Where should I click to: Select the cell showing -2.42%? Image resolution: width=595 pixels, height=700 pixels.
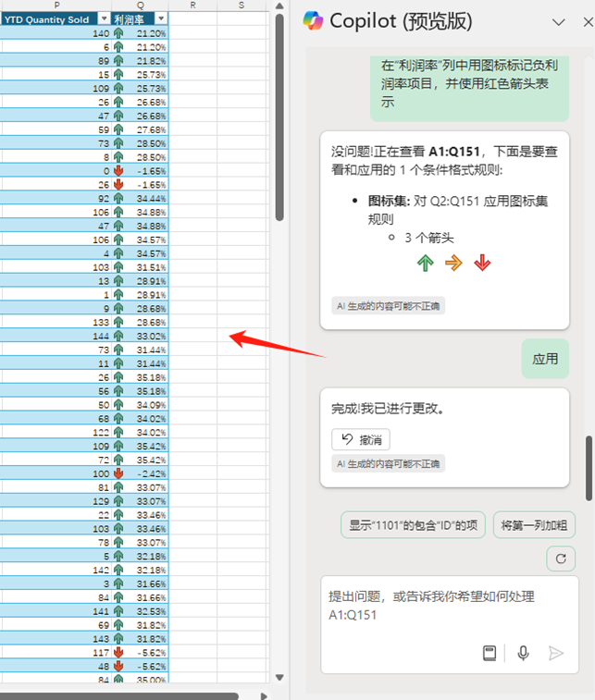coord(140,473)
